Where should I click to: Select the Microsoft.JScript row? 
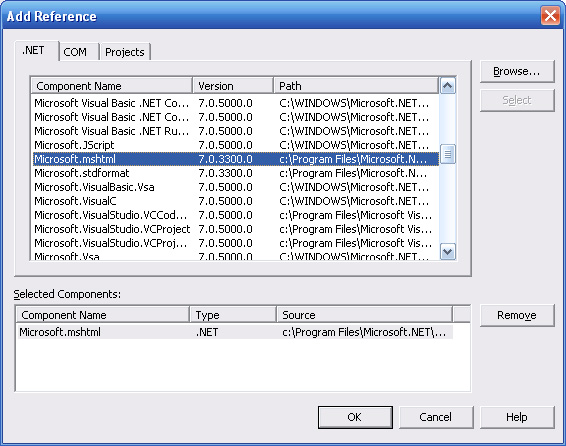pyautogui.click(x=236, y=145)
